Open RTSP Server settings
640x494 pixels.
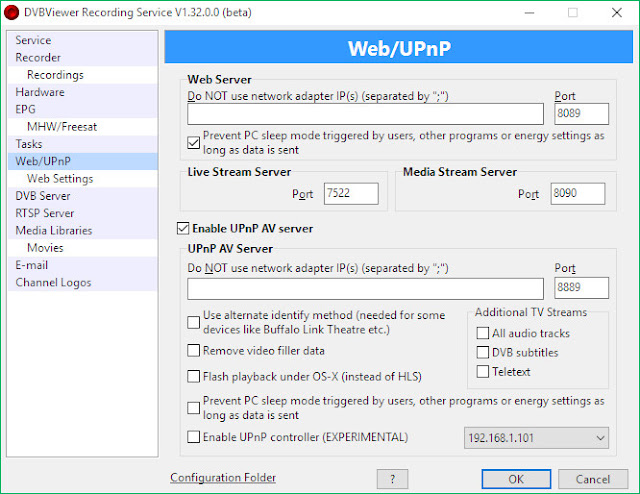tap(82, 213)
